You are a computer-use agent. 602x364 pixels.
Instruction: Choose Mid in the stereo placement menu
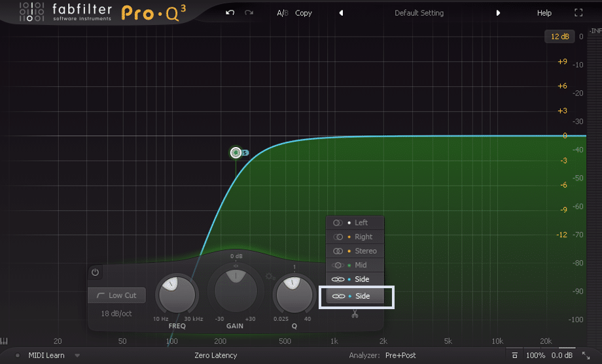coord(355,265)
